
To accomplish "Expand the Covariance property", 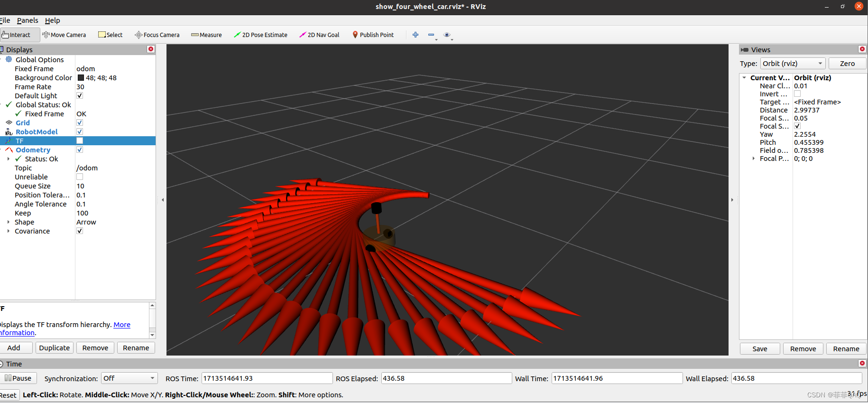I will (x=9, y=231).
